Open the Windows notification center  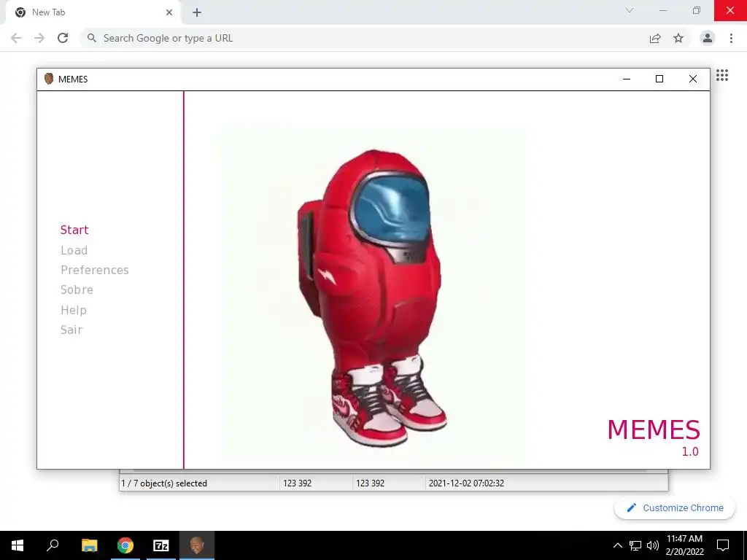point(723,545)
